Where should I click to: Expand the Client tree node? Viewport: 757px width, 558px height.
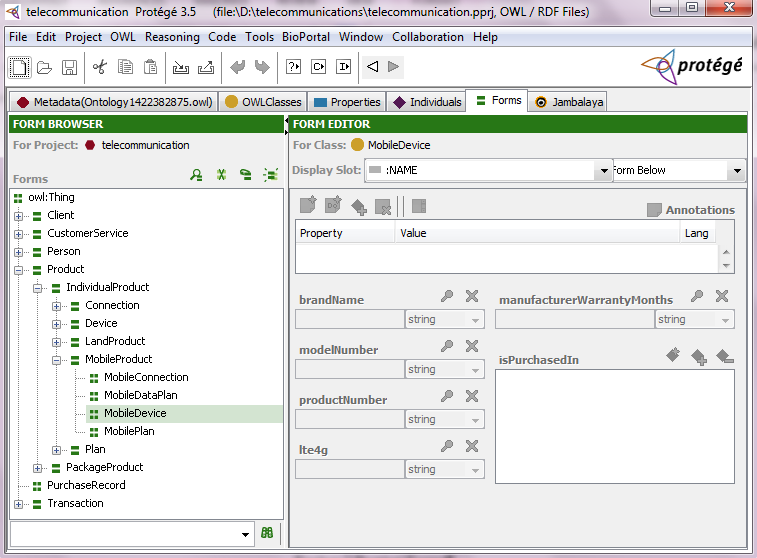click(18, 216)
